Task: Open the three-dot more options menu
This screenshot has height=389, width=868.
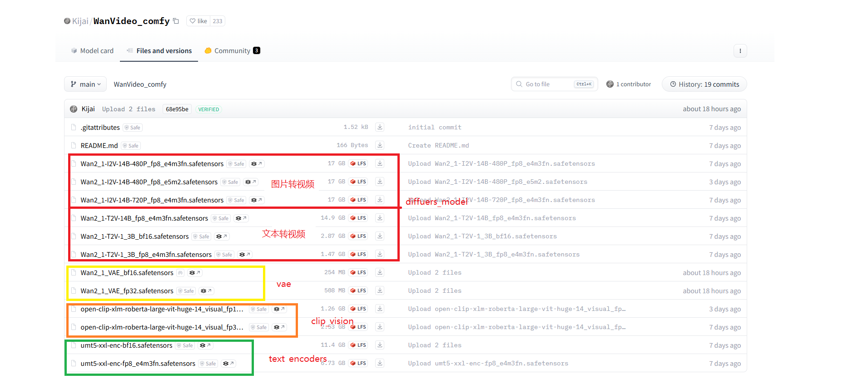Action: tap(740, 51)
